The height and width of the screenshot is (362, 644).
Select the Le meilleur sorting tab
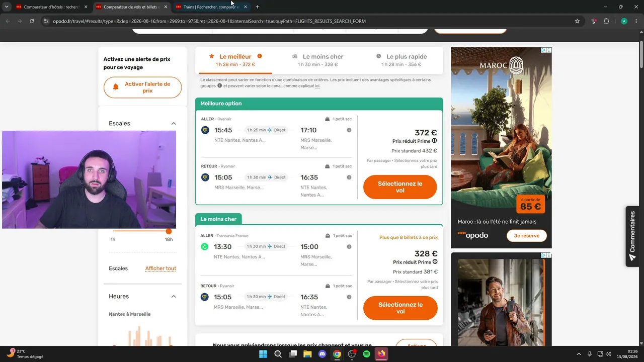235,60
